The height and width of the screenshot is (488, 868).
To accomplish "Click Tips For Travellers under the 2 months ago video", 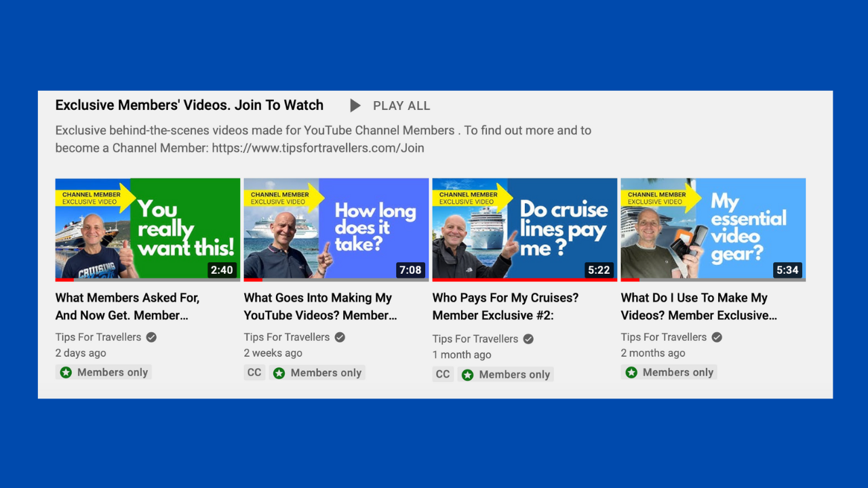I will pos(664,337).
